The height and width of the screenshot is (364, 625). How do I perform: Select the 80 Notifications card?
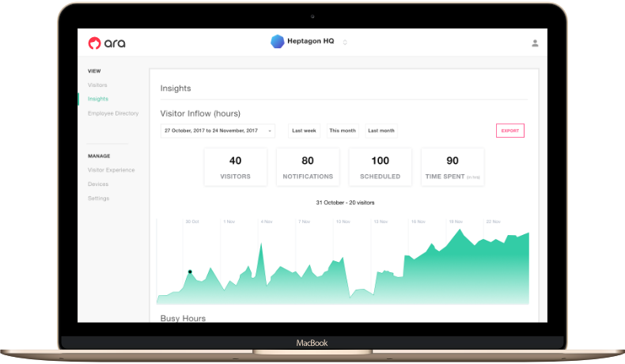click(308, 167)
